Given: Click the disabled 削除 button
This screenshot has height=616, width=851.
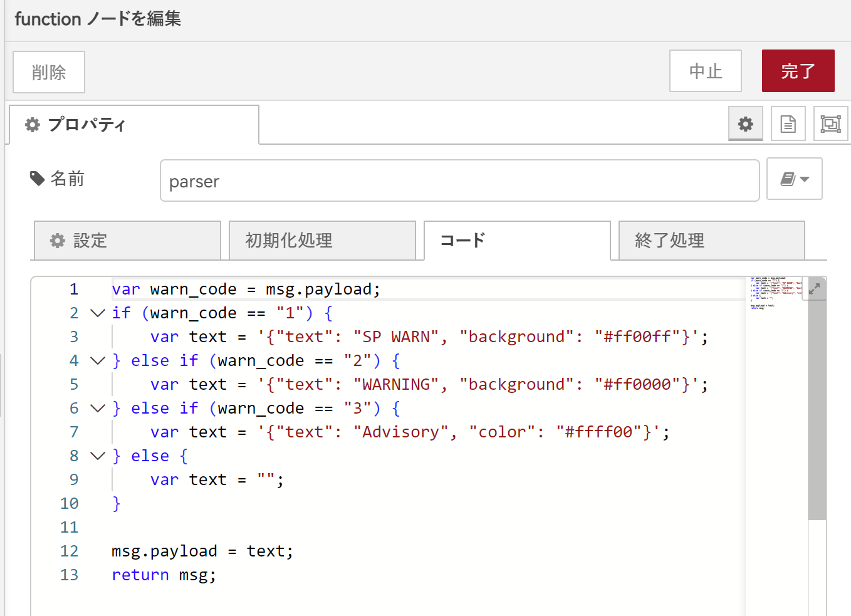Looking at the screenshot, I should 48,71.
